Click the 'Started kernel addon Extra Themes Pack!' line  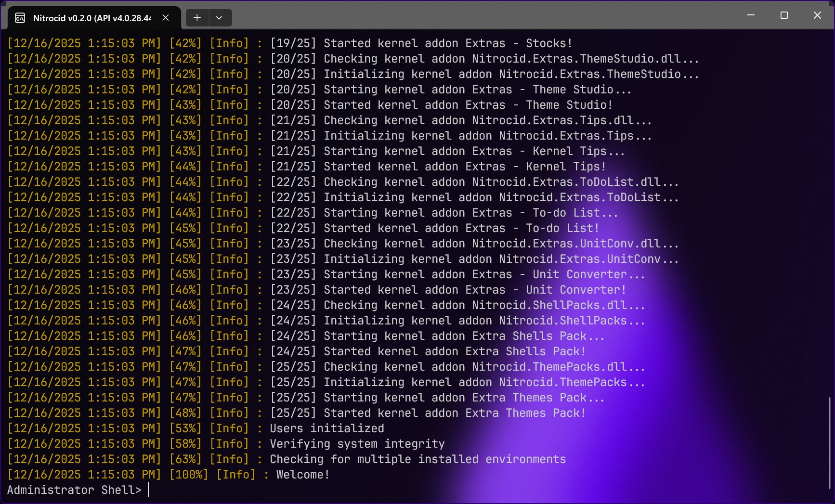coord(454,413)
